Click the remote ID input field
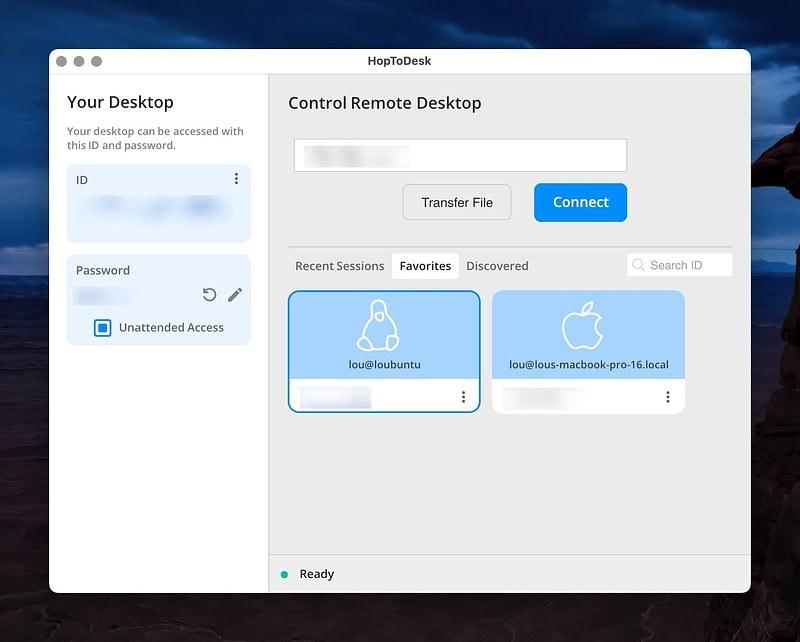800x642 pixels. [x=460, y=155]
